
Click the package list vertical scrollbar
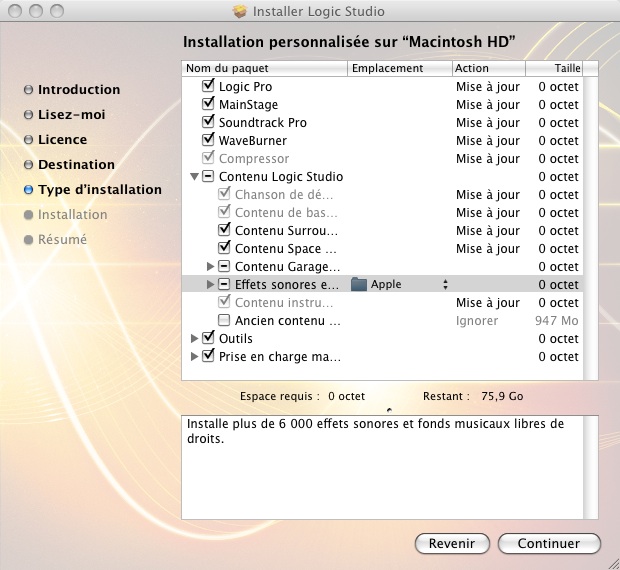tap(590, 220)
